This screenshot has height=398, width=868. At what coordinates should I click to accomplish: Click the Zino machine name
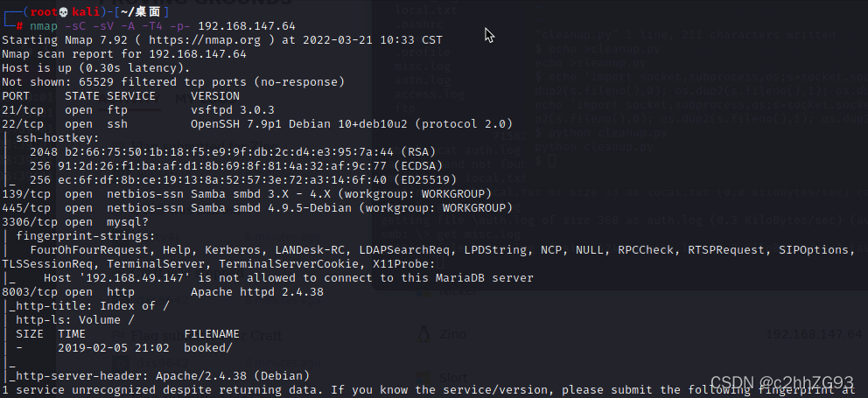452,334
